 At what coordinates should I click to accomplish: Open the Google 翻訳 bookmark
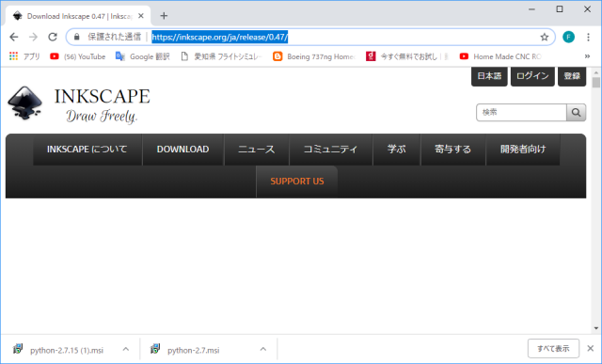pos(142,56)
